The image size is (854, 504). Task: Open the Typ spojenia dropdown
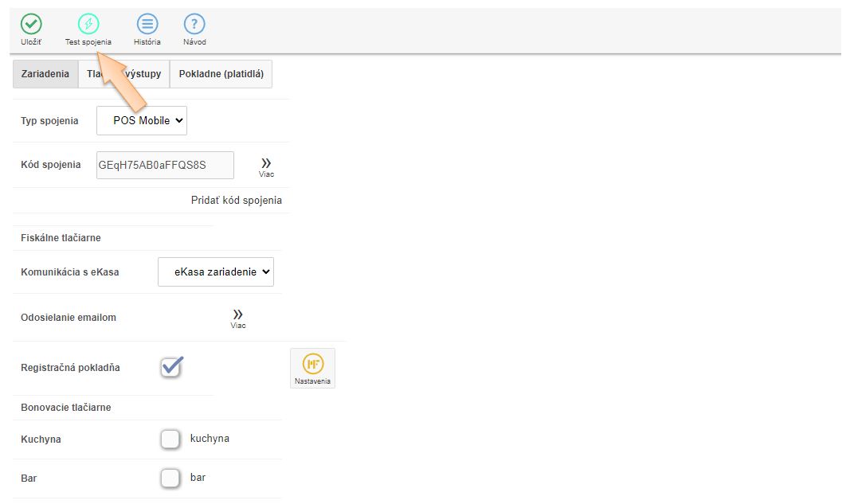click(142, 121)
